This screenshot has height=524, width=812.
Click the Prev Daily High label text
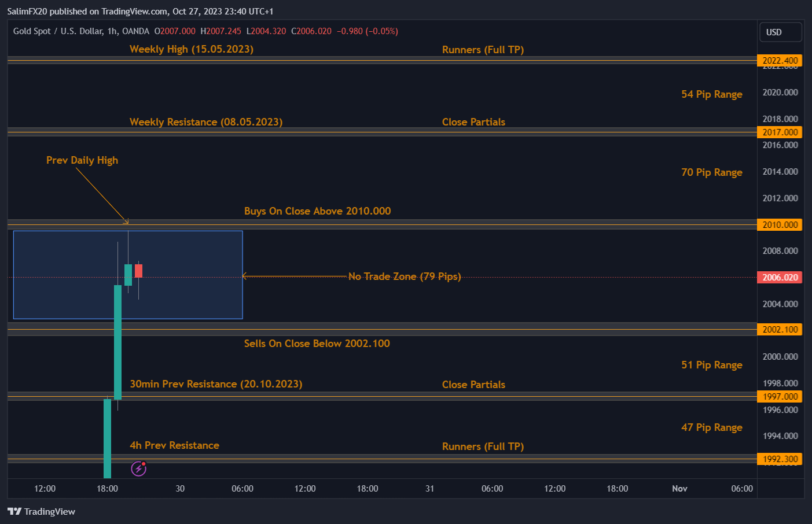pos(82,160)
